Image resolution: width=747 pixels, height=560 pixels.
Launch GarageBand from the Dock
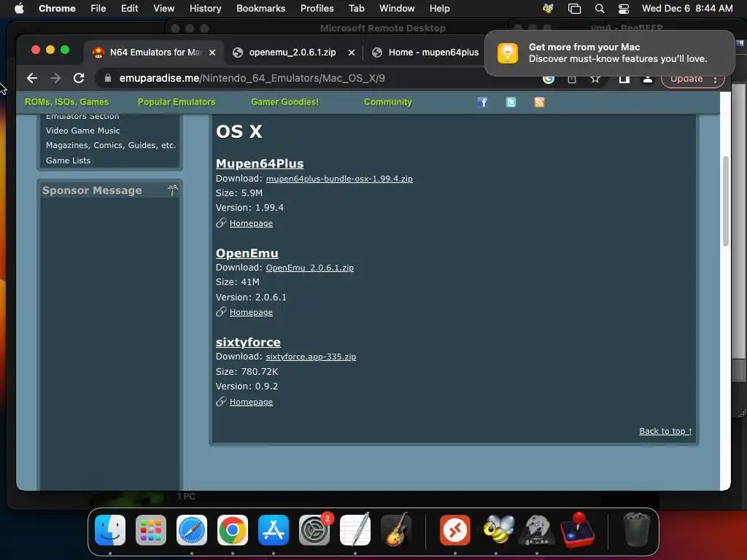pyautogui.click(x=396, y=530)
